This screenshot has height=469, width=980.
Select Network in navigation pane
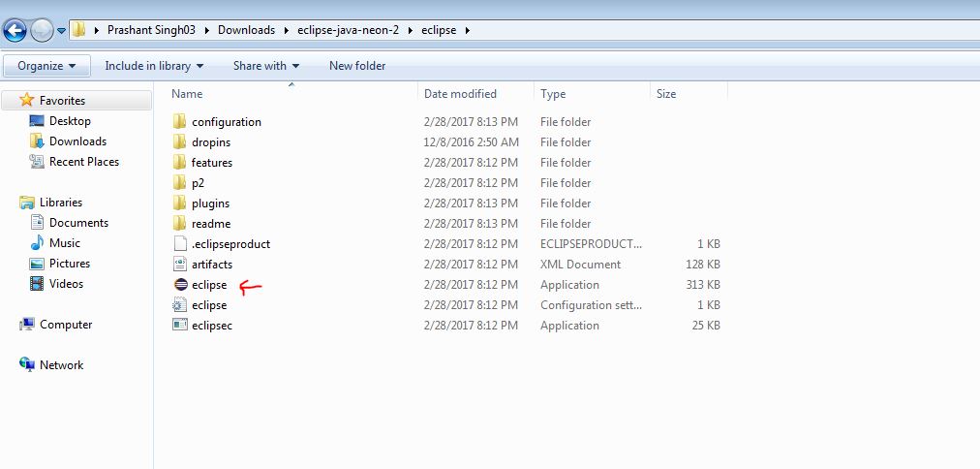click(61, 365)
